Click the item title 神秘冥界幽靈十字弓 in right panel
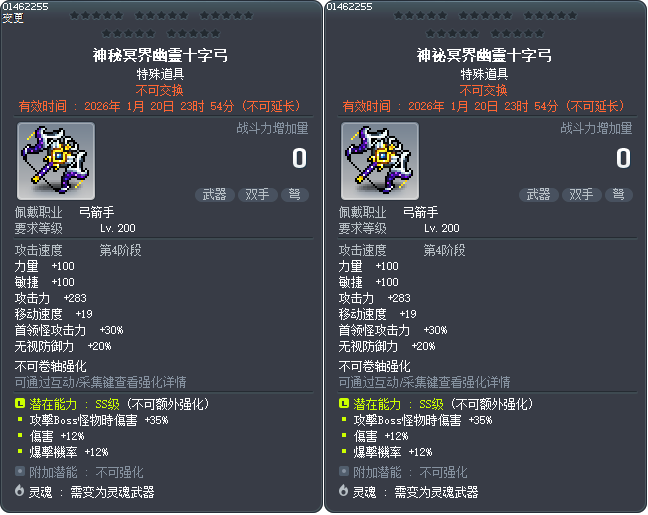The height and width of the screenshot is (515, 648). point(484,55)
